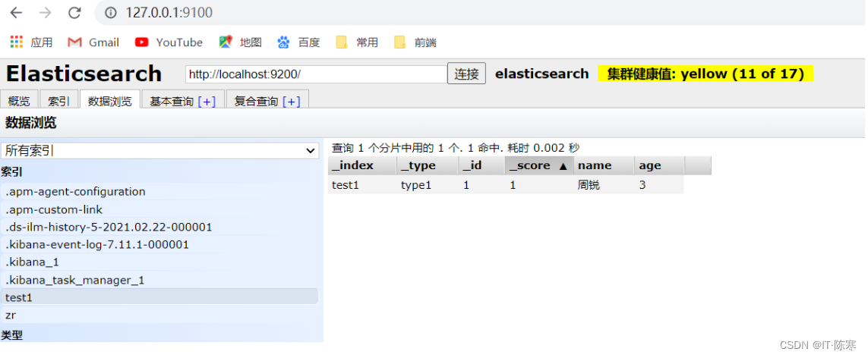
Task: Toggle sort on the _score column header
Action: tap(539, 166)
